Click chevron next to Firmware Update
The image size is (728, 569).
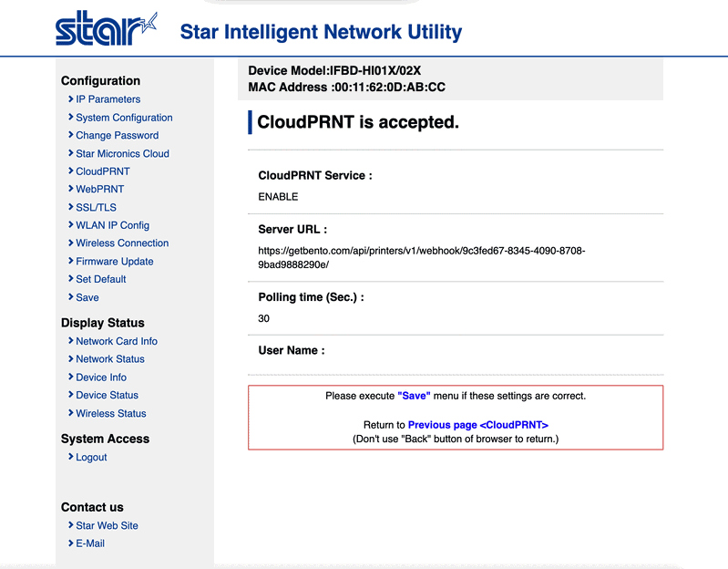pos(70,261)
